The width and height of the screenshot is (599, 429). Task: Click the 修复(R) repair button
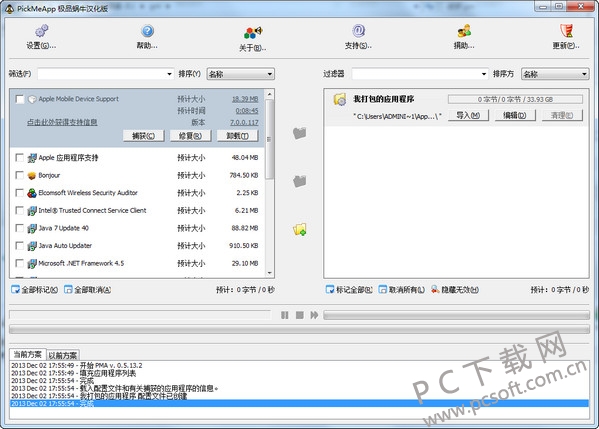(190, 136)
